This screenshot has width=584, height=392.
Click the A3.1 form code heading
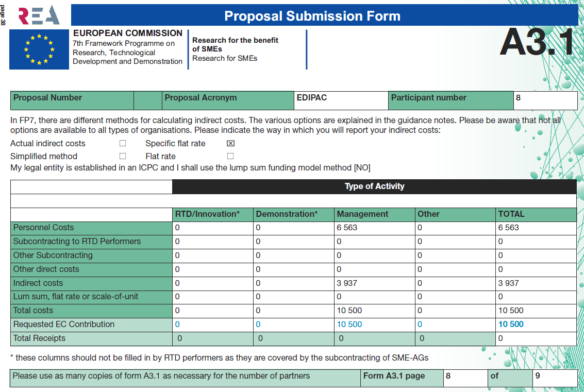point(537,42)
